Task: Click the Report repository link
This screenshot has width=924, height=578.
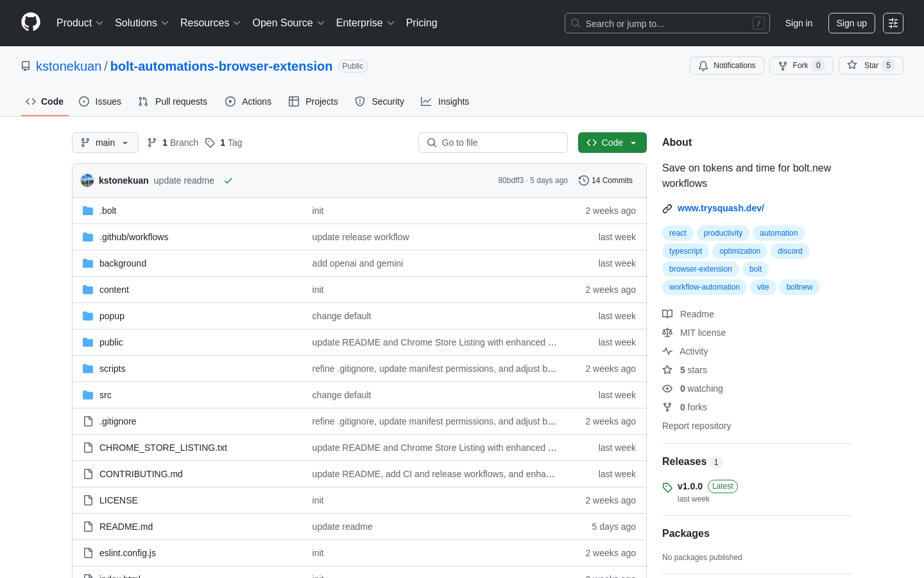Action: point(696,426)
